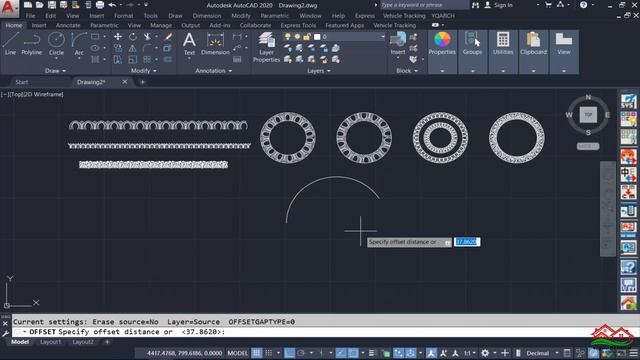Toggle snap mode in status bar
Viewport: 640px width, 360px height.
pyautogui.click(x=269, y=353)
